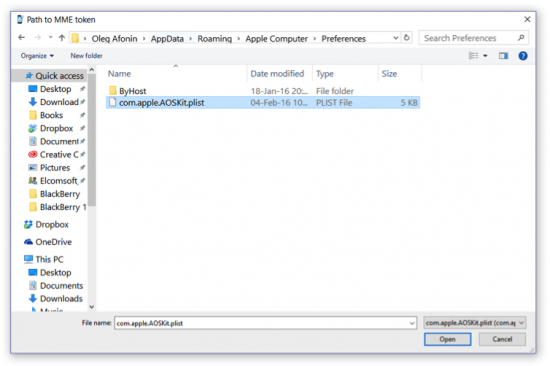Open recent locations dropdown arrow

click(51, 38)
